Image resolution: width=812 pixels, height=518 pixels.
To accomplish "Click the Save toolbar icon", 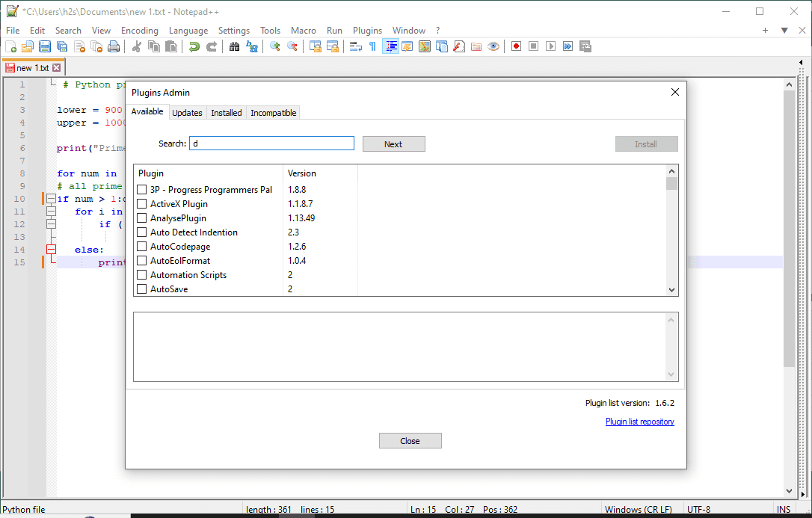I will 45,46.
